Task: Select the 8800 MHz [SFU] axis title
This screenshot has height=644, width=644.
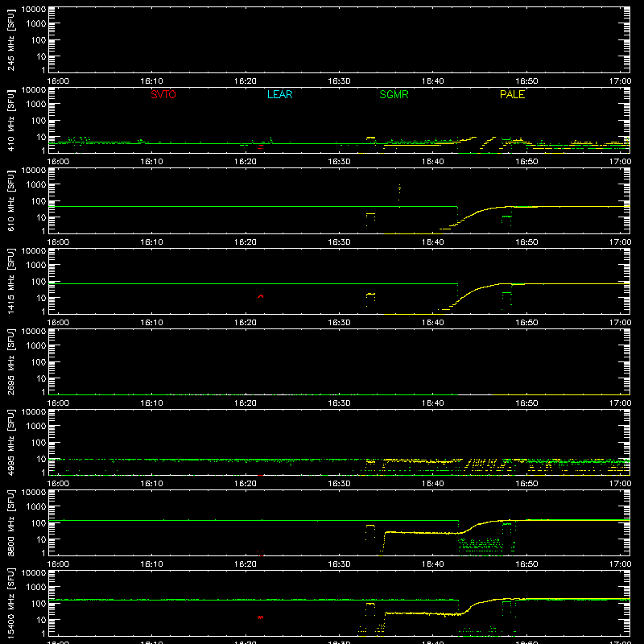Action: click(x=10, y=522)
